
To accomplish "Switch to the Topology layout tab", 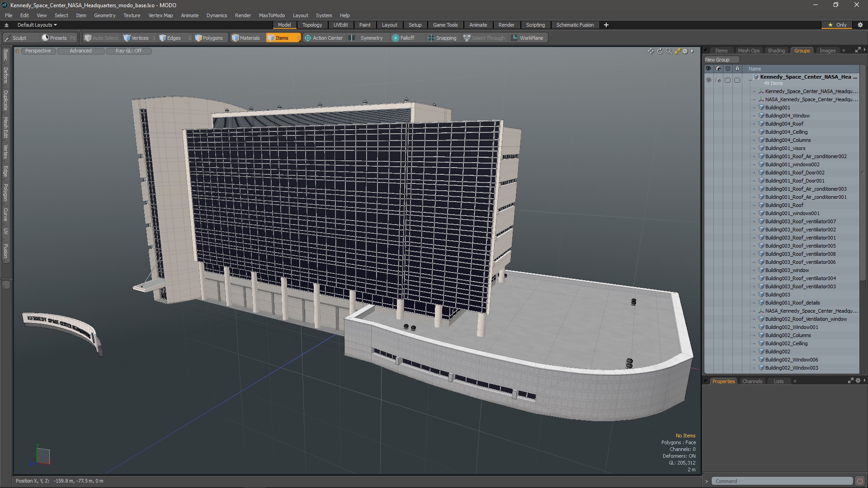I will point(312,25).
